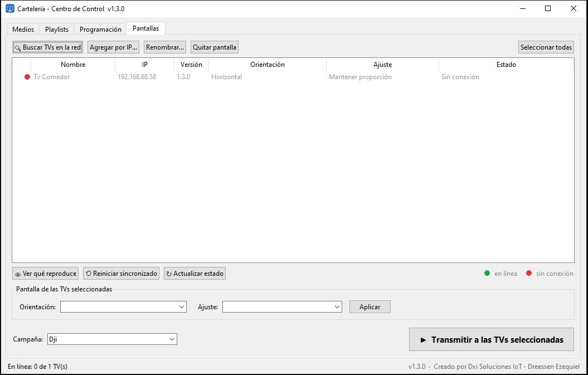
Task: Go to the Programación tab
Action: (x=100, y=29)
